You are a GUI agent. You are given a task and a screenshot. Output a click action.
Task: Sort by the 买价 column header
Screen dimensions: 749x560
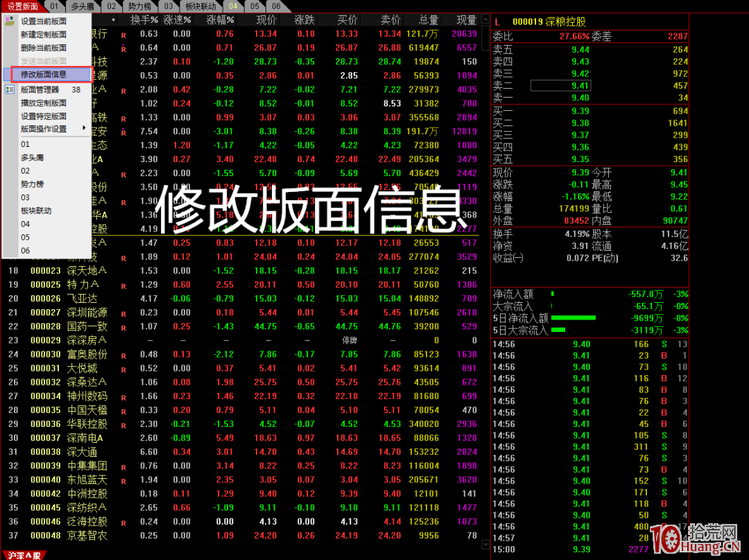pyautogui.click(x=347, y=20)
